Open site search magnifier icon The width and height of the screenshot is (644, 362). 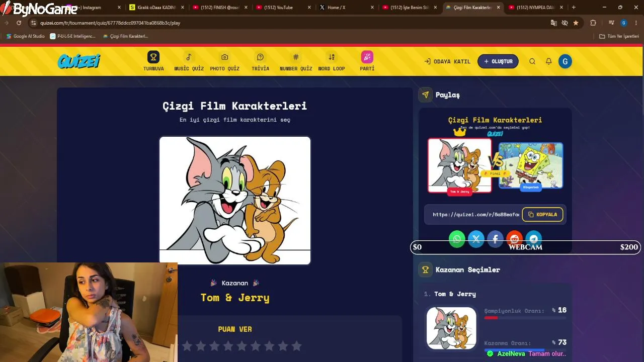coord(532,61)
